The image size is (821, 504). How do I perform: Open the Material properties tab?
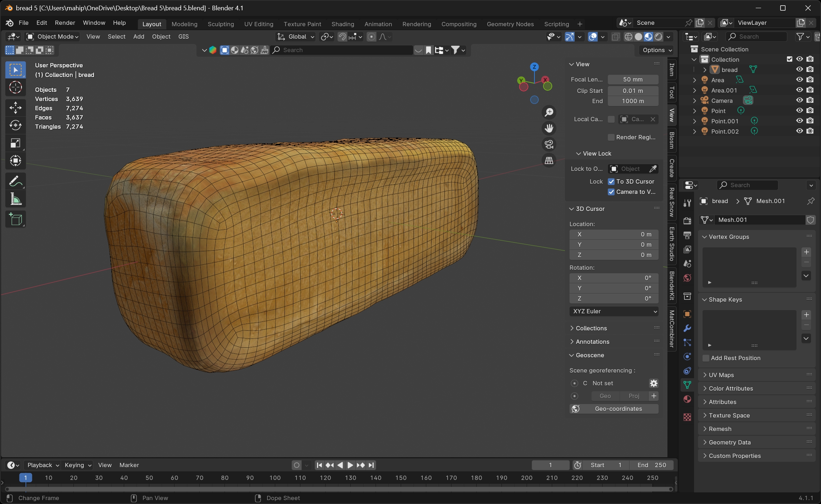coord(687,399)
